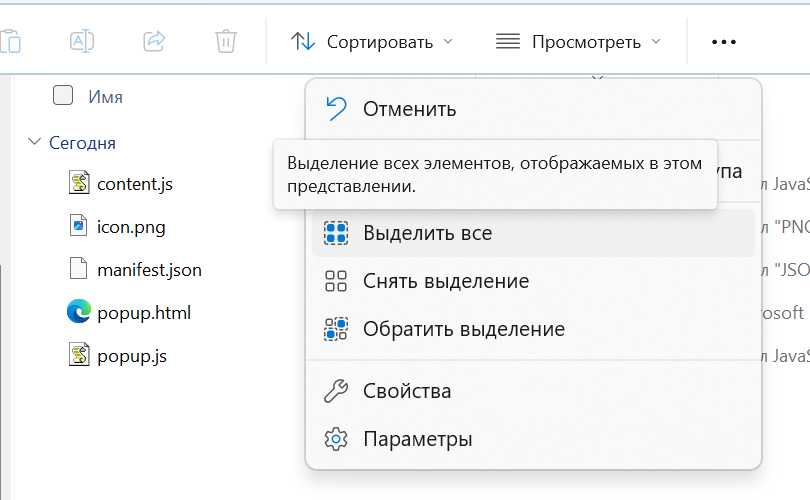This screenshot has height=500, width=810.
Task: Click the content.js file icon
Action: [79, 183]
